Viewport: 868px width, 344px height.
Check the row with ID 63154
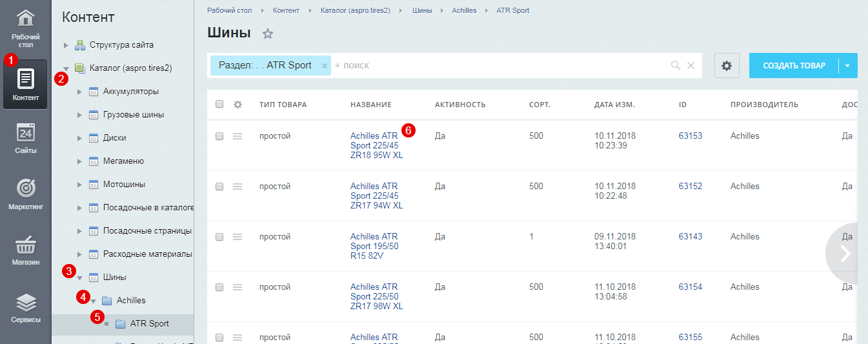tap(219, 287)
